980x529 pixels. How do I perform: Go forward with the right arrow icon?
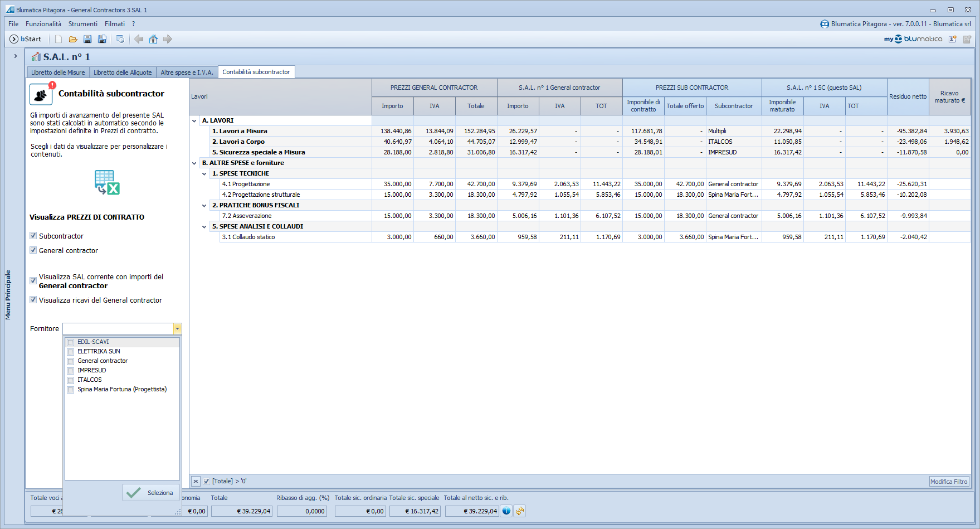168,39
